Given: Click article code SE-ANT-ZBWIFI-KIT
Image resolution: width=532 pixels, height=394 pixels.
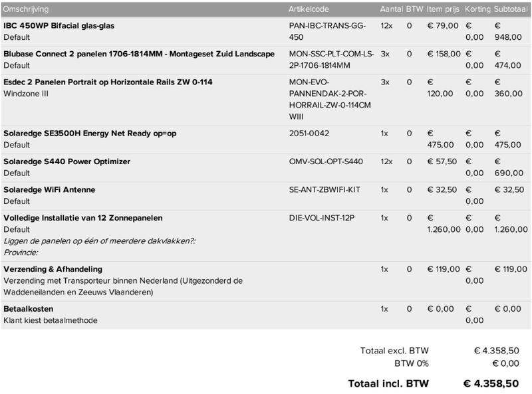Looking at the screenshot, I should point(325,190).
